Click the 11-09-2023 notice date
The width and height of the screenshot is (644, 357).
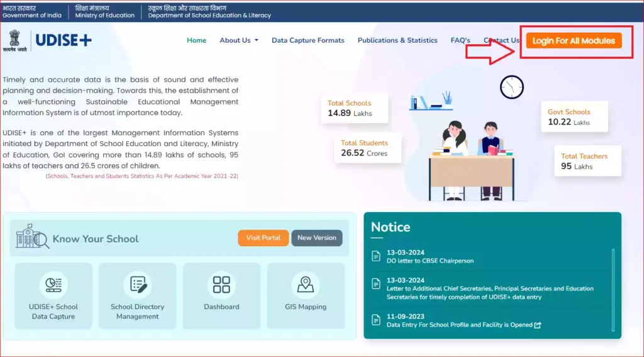pos(406,317)
